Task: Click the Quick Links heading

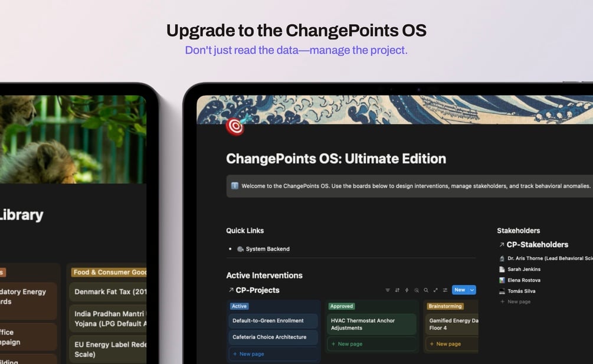Action: [245, 231]
